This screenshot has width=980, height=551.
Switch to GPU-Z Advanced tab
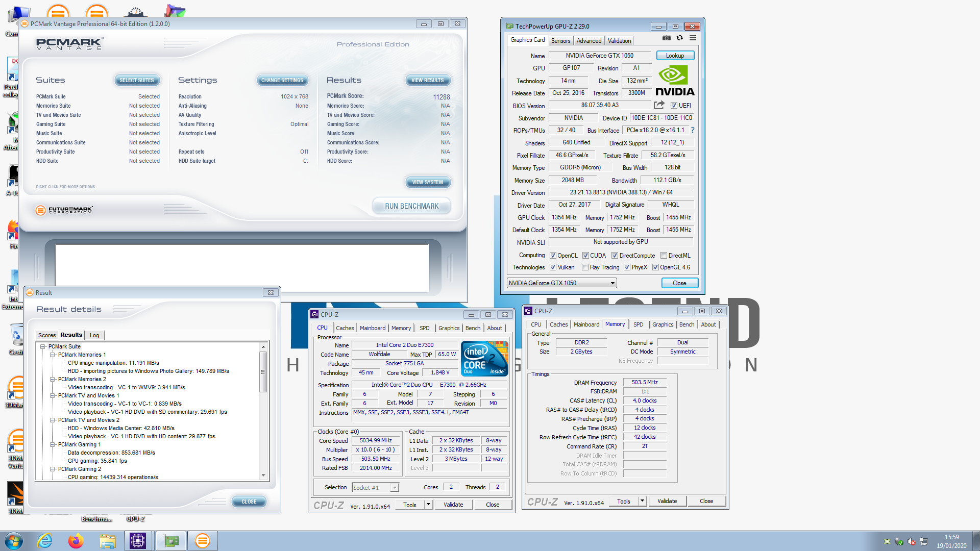[589, 41]
